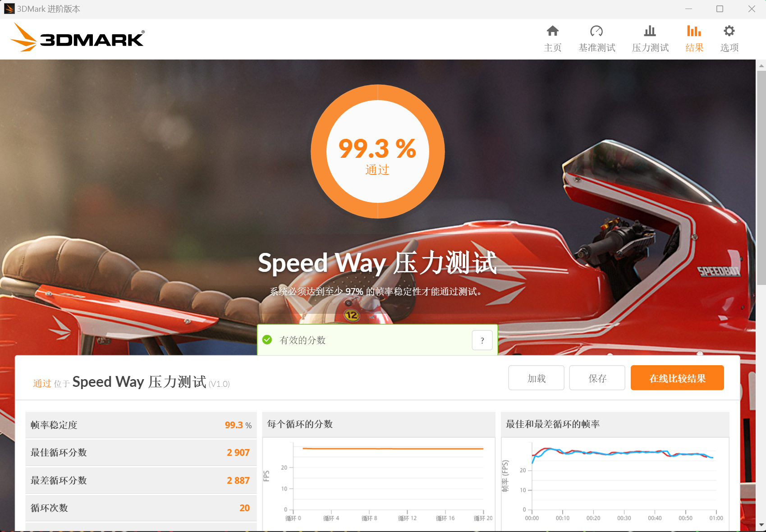The image size is (766, 532).
Task: Open the 基准测试 benchmarks tab
Action: (596, 39)
